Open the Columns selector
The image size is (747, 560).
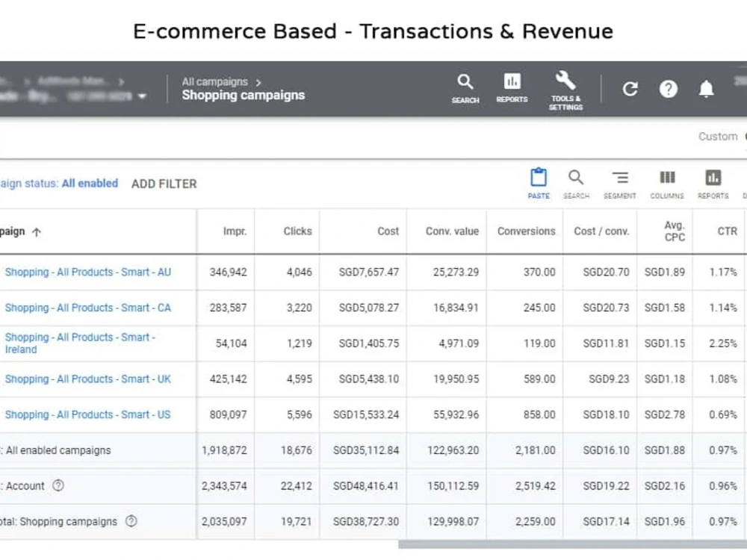click(667, 184)
